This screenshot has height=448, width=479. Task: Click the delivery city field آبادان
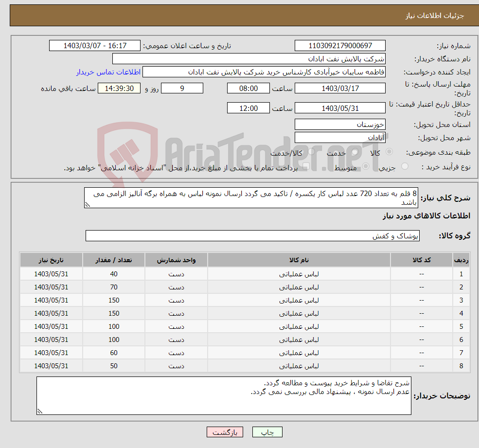point(340,138)
